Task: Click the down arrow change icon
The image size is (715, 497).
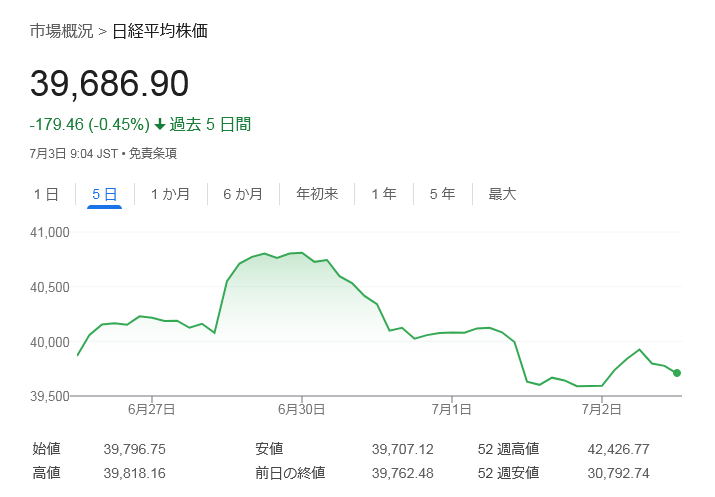Action: point(160,124)
